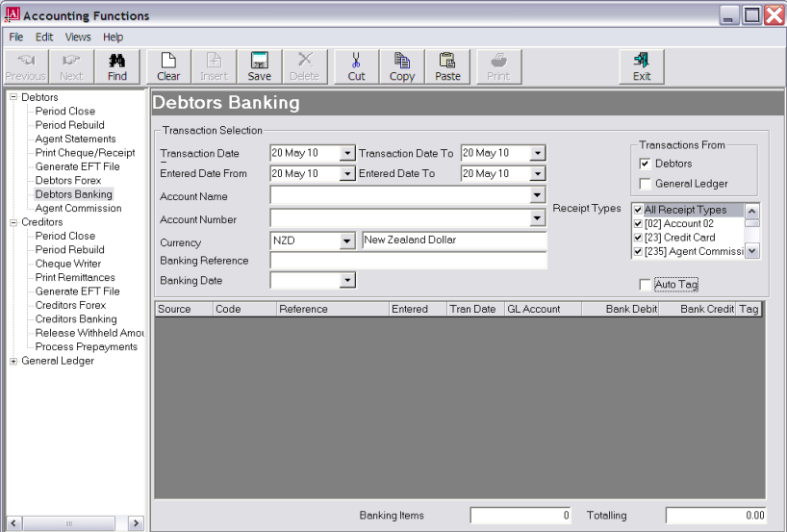
Task: Open the Entered Date From dropdown
Action: (x=346, y=174)
